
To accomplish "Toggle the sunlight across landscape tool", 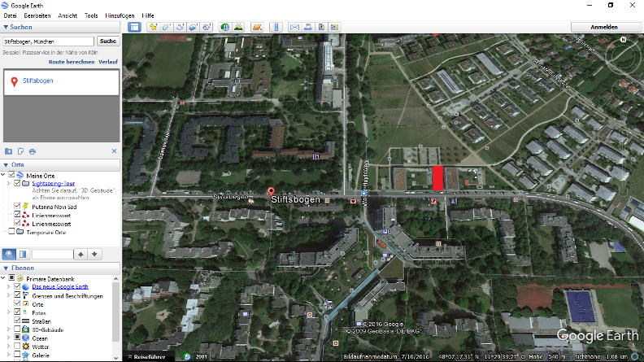I will [x=239, y=27].
